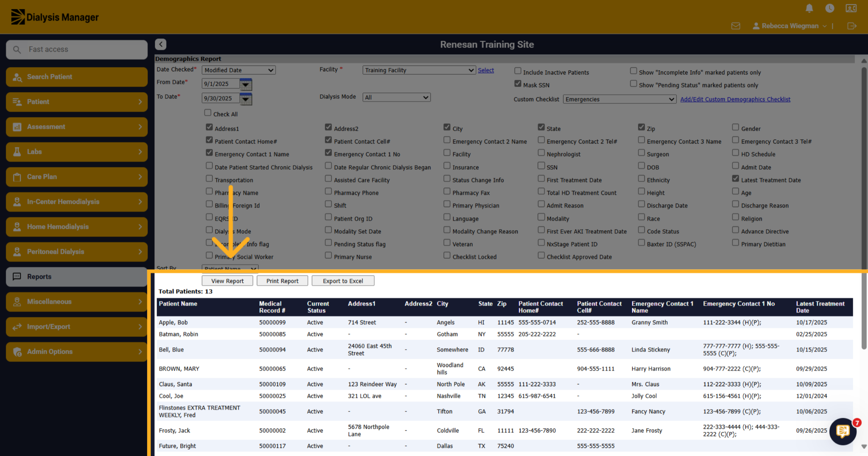The height and width of the screenshot is (456, 868).
Task: Expand the In-Center Hemodialysis menu arrow
Action: (x=140, y=202)
